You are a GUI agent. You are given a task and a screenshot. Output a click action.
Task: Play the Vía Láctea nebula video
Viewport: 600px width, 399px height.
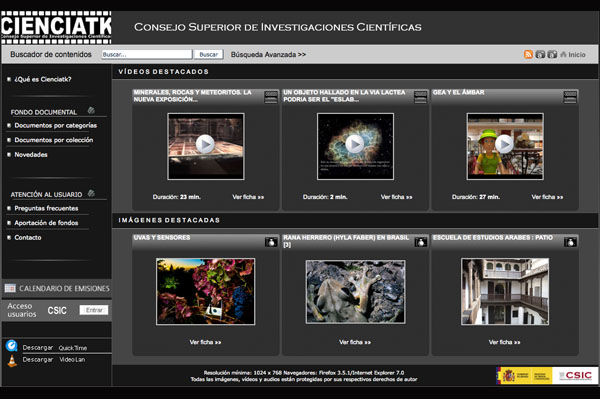coord(355,144)
